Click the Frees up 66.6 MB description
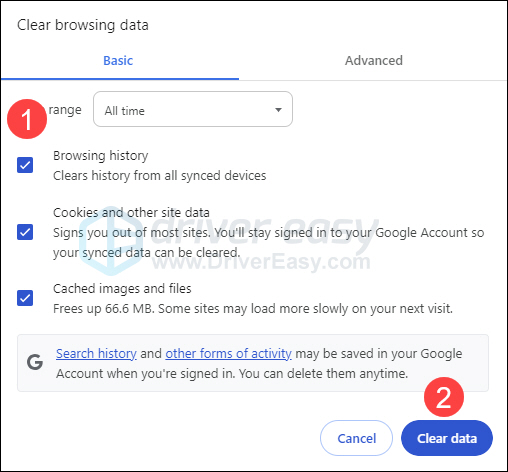508x472 pixels. (253, 309)
